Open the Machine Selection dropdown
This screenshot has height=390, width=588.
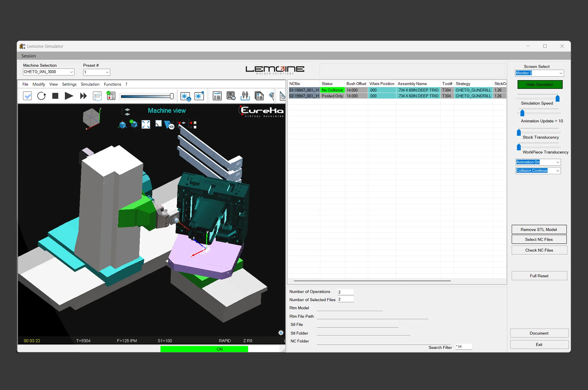tap(48, 72)
